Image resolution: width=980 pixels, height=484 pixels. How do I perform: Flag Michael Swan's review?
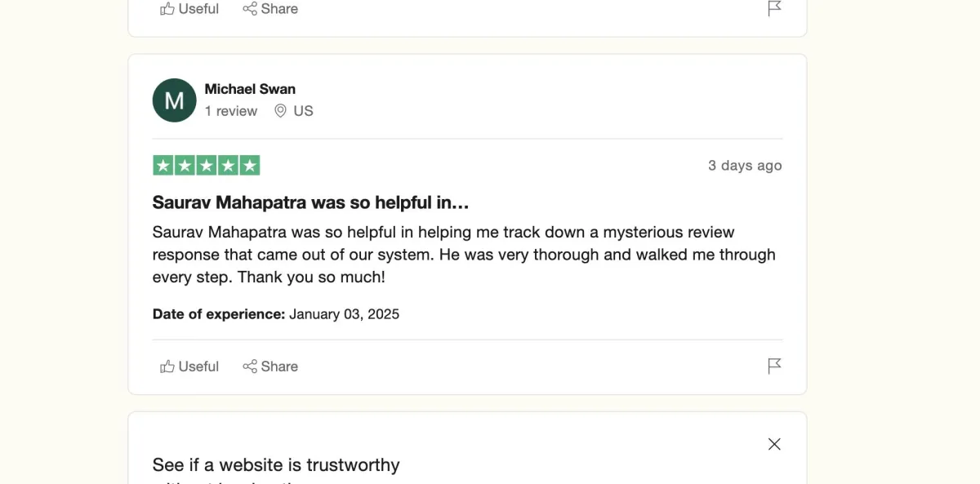(775, 366)
